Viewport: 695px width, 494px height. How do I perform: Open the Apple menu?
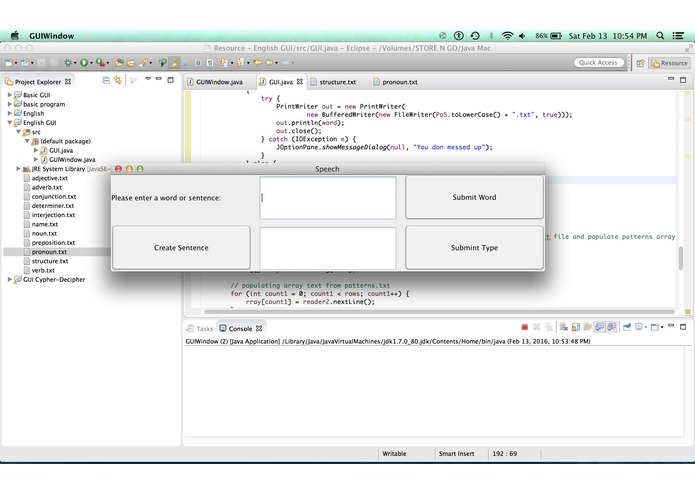coord(15,35)
